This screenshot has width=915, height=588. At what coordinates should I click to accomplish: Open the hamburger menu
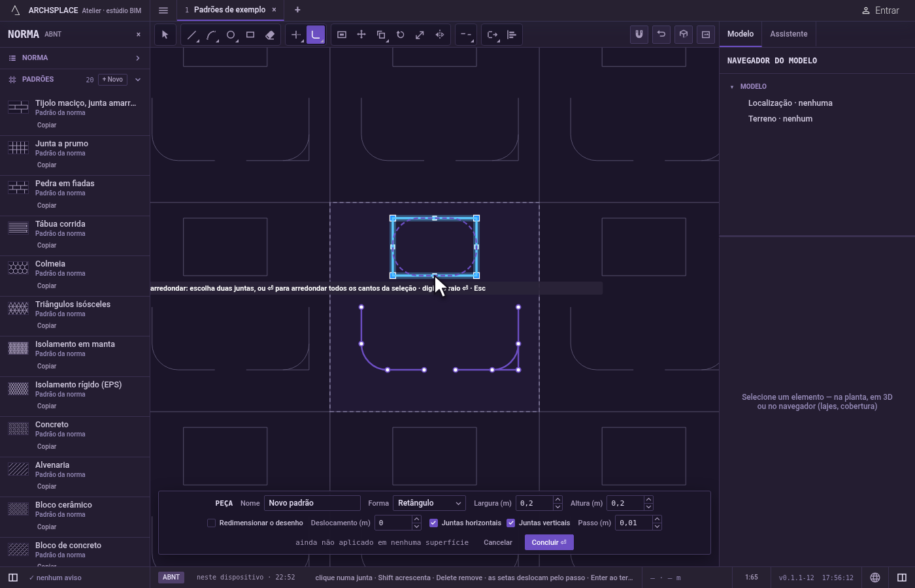(163, 10)
